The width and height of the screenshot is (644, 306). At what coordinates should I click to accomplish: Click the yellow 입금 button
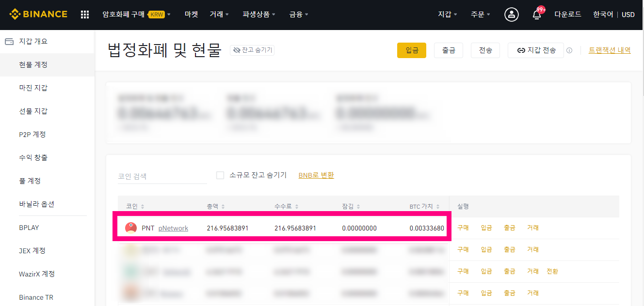point(411,50)
